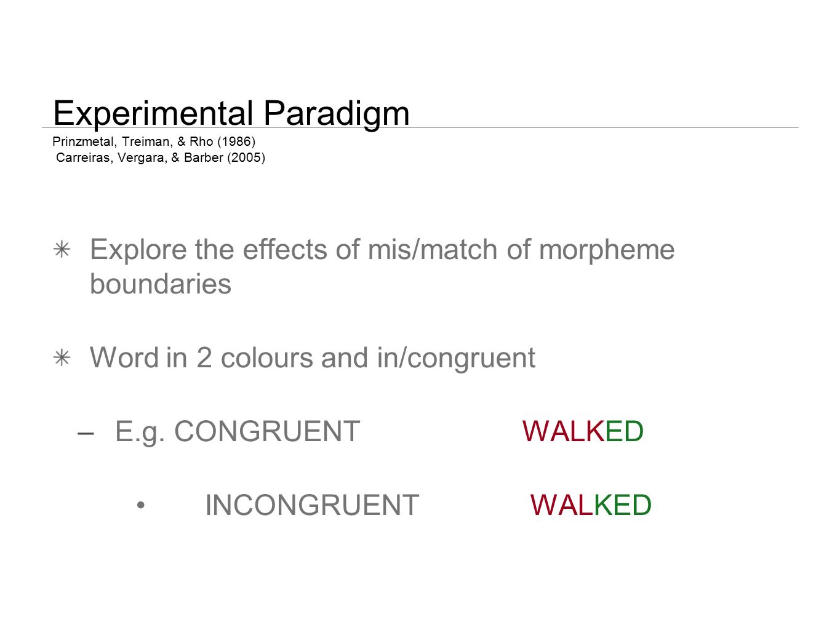Image resolution: width=840 pixels, height=630 pixels.
Task: Click the green KED in the incongruent WALKED
Action: pyautogui.click(x=623, y=505)
